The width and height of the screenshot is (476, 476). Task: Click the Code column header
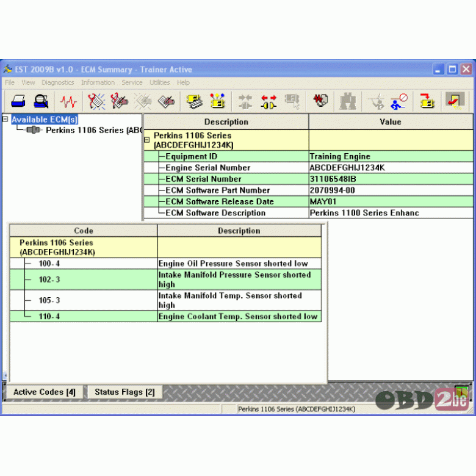[x=84, y=231]
